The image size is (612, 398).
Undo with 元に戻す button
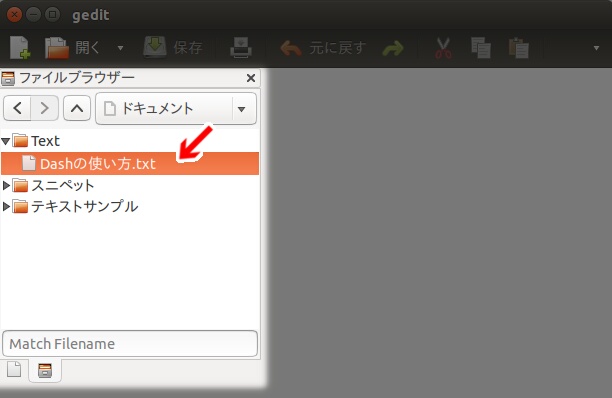coord(323,48)
